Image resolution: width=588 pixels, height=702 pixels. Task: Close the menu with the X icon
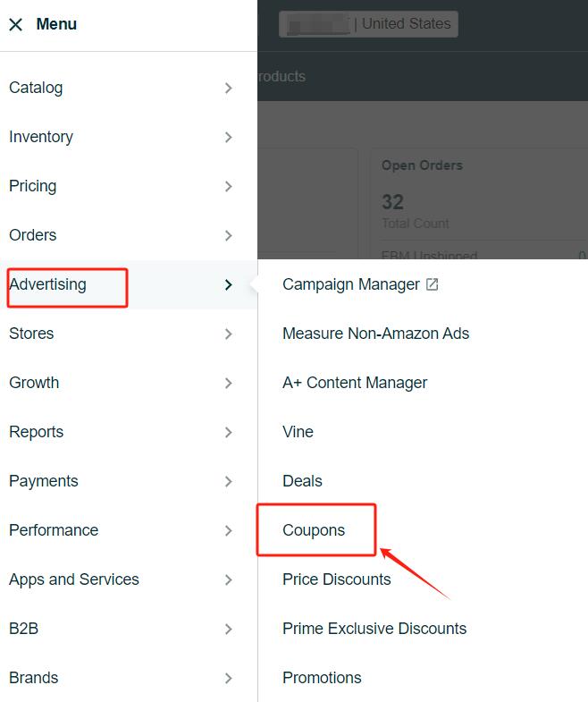coord(16,25)
